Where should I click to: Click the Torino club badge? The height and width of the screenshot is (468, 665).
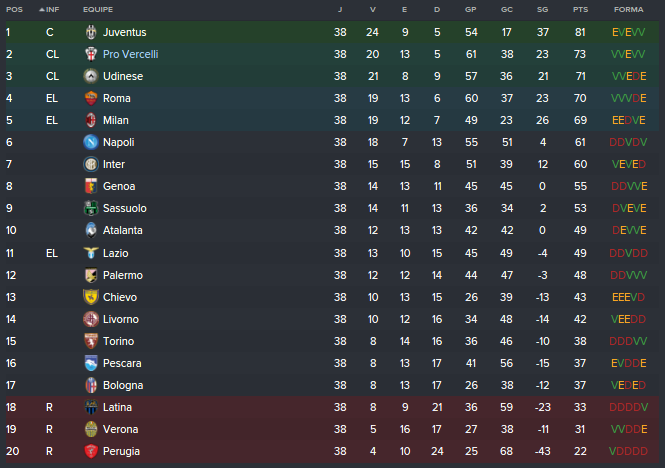[90, 341]
